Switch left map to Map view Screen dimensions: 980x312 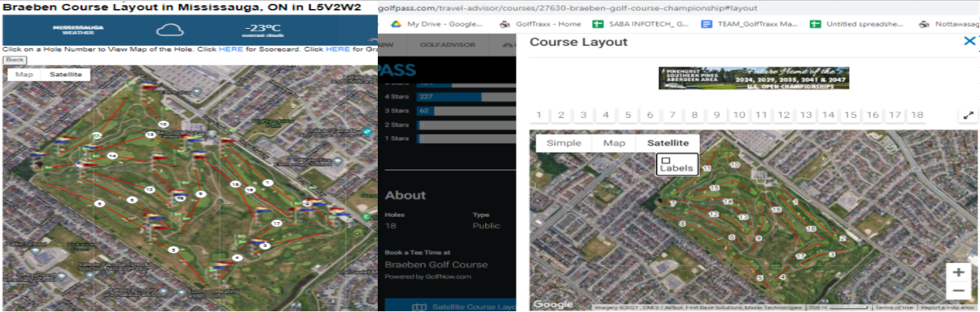click(24, 75)
